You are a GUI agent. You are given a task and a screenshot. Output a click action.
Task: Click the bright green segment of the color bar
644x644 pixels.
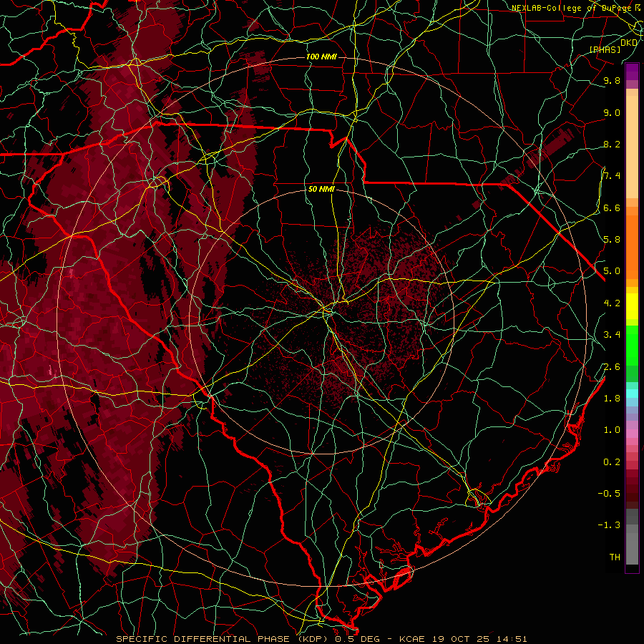click(632, 345)
